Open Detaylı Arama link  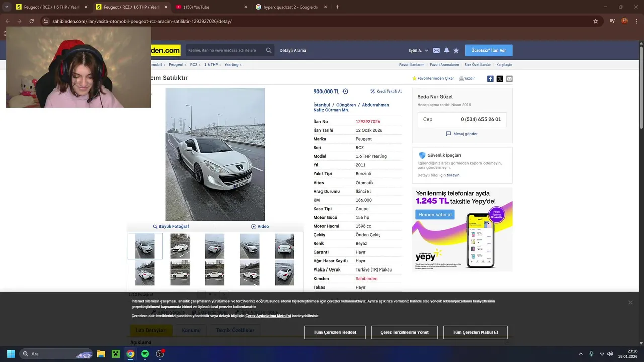(x=293, y=50)
